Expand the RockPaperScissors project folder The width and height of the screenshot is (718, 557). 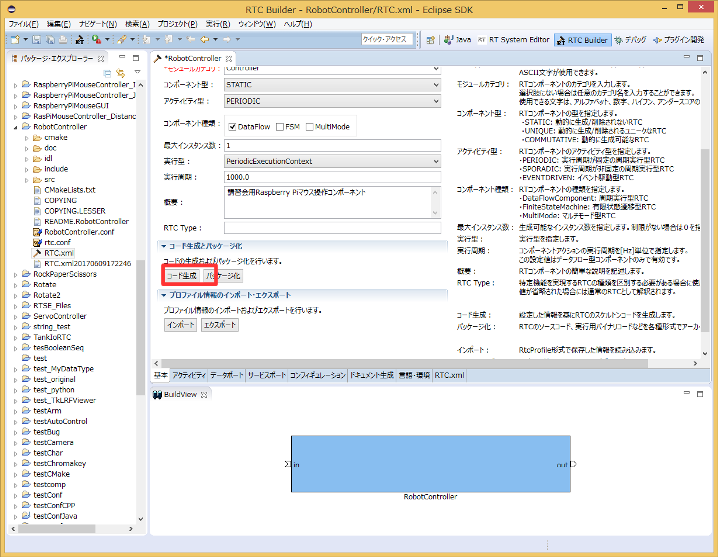[15, 273]
